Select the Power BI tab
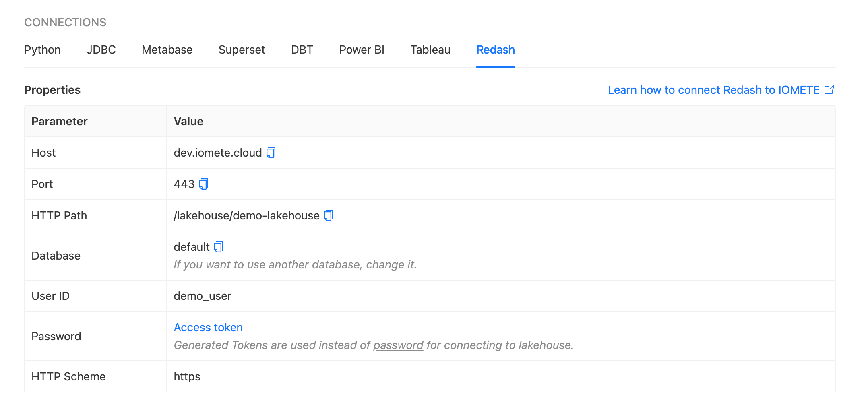The height and width of the screenshot is (413, 868). click(362, 50)
